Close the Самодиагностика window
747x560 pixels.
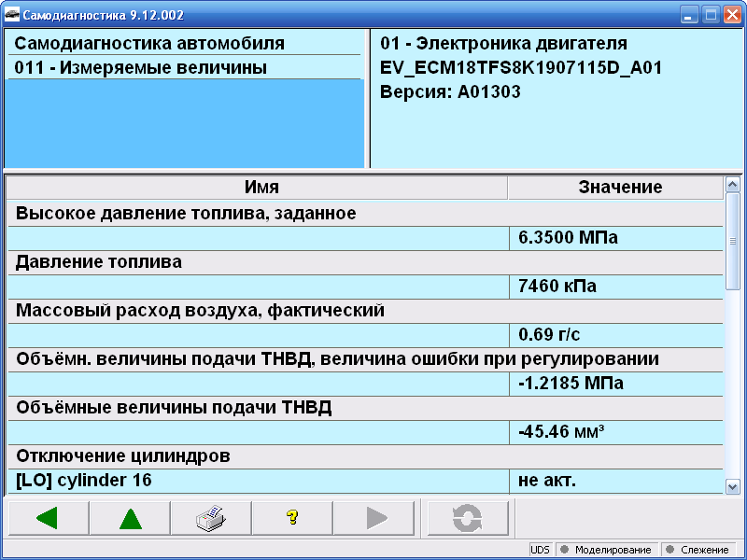732,15
